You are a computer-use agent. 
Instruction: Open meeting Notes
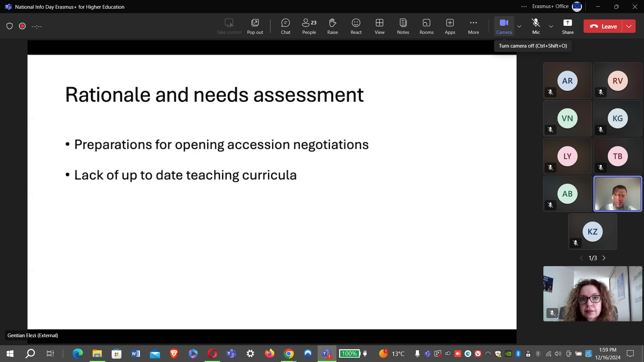point(403,26)
